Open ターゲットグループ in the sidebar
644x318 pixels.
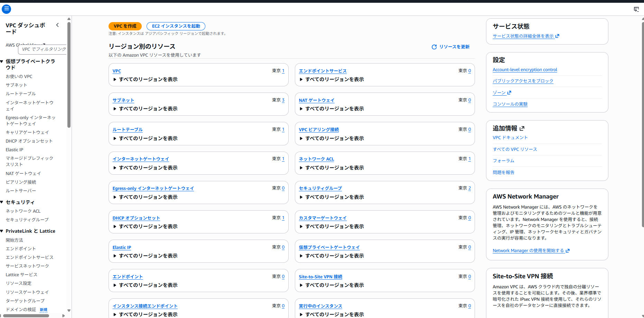click(x=25, y=301)
